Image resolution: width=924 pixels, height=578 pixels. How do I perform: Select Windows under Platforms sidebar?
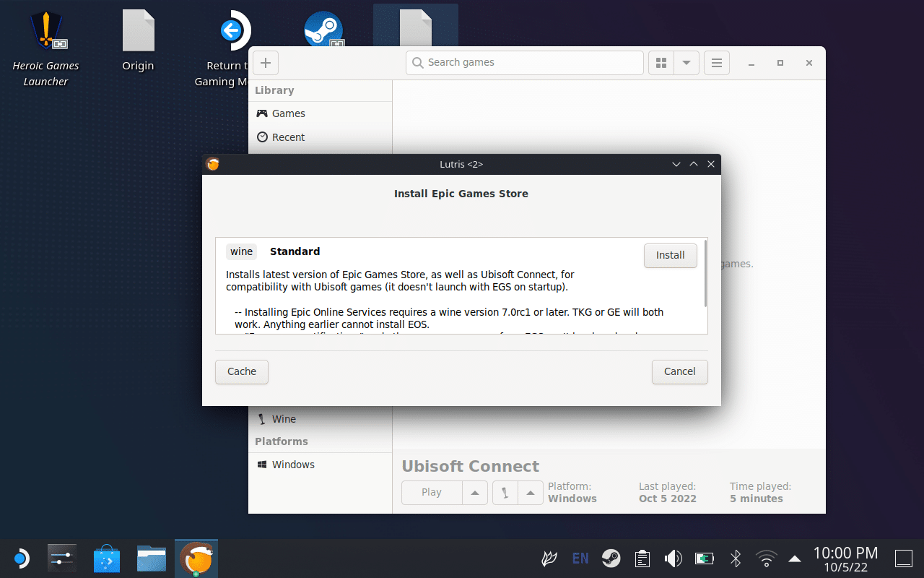pos(320,465)
